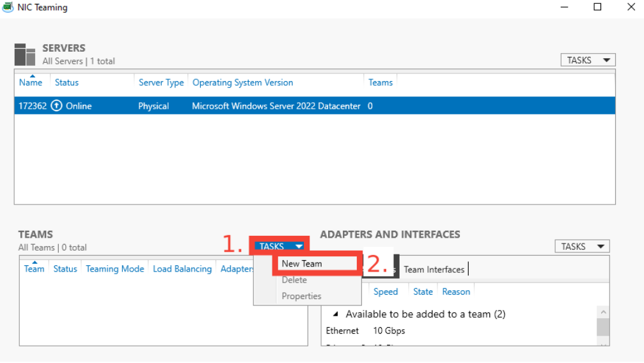Maximize the NIC Teaming window
Screen dimensions: 644x363
pos(597,8)
